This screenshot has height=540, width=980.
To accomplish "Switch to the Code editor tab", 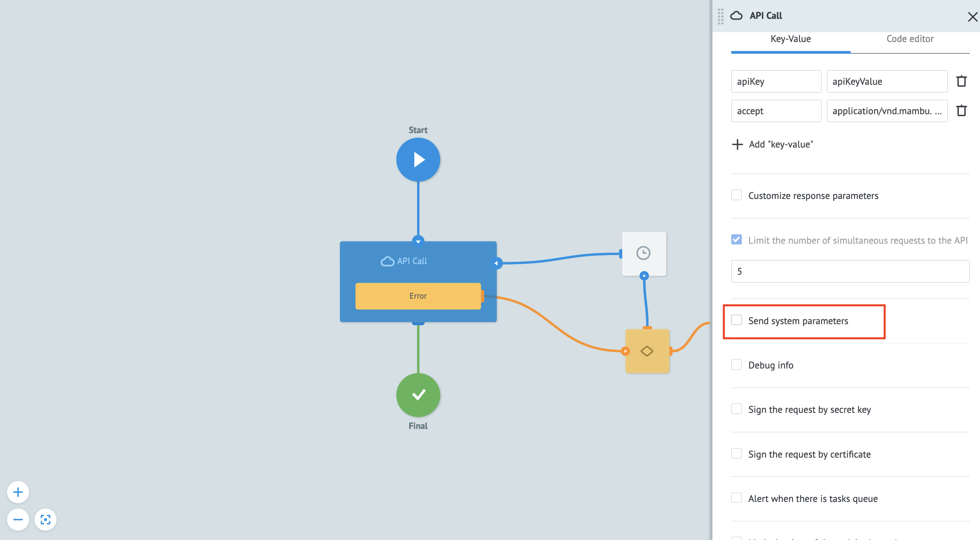I will pos(910,39).
